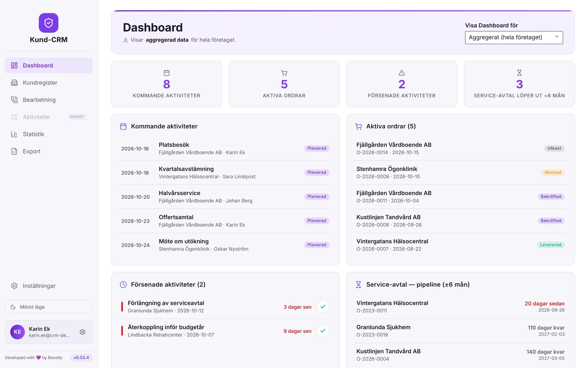Click gear icon next to Karin Ek
Screen dimensions: 588x368
(x=83, y=332)
